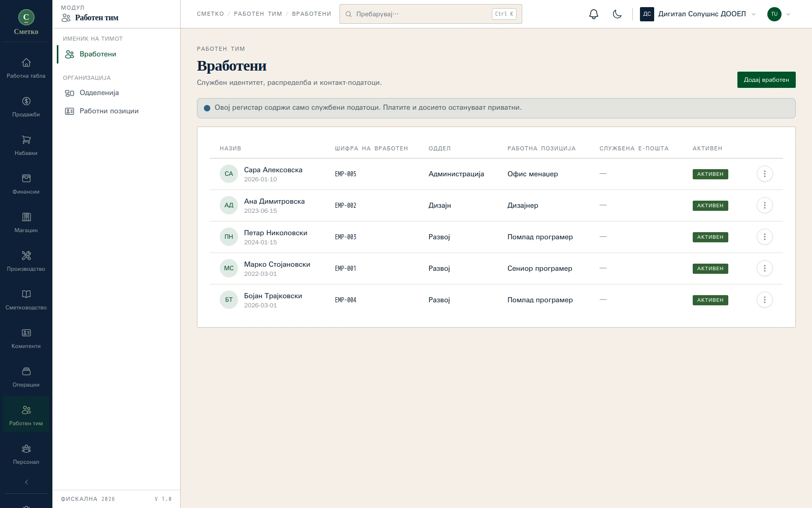Open row actions for Петар Николовски
812x508 pixels.
[x=764, y=237]
